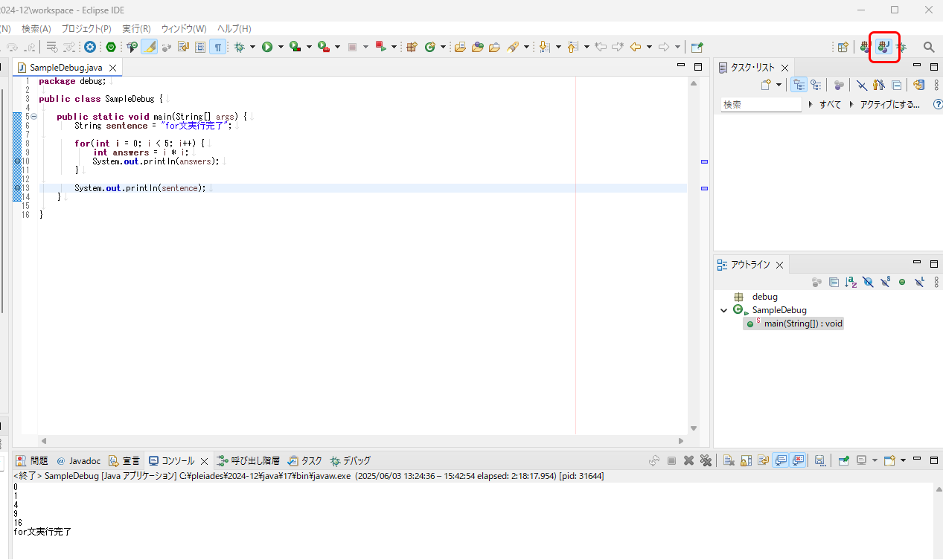Click the Back navigation yellow arrow
This screenshot has height=560, width=943.
pyautogui.click(x=635, y=47)
